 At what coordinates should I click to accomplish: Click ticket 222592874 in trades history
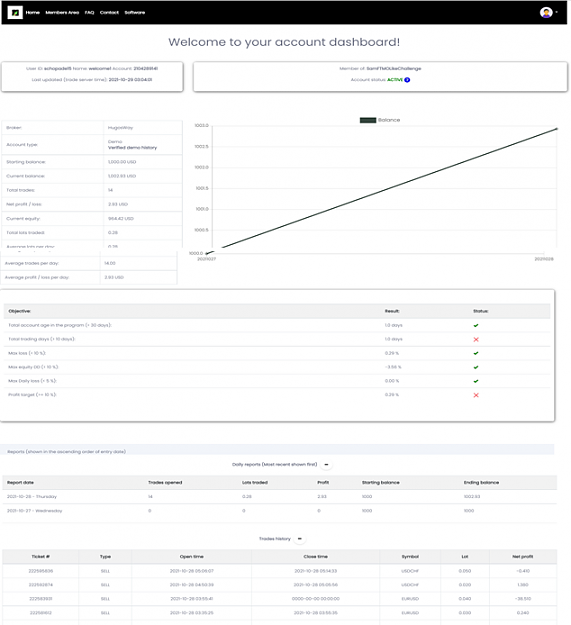41,585
